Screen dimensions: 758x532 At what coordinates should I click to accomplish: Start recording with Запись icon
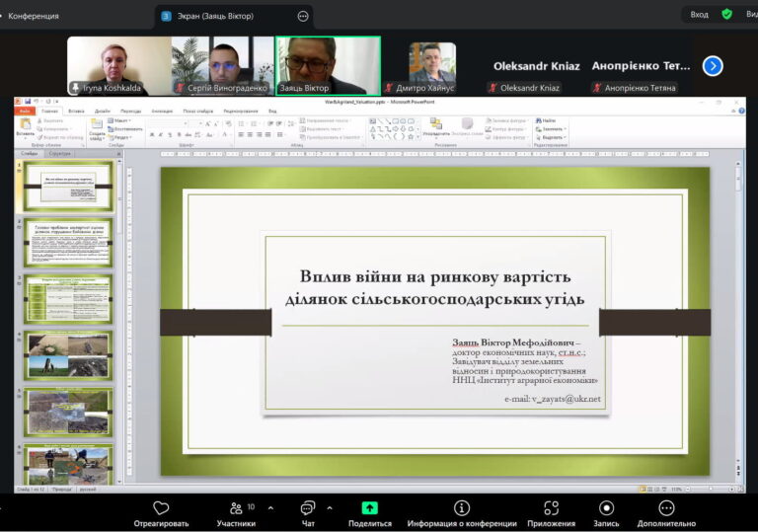pos(606,507)
